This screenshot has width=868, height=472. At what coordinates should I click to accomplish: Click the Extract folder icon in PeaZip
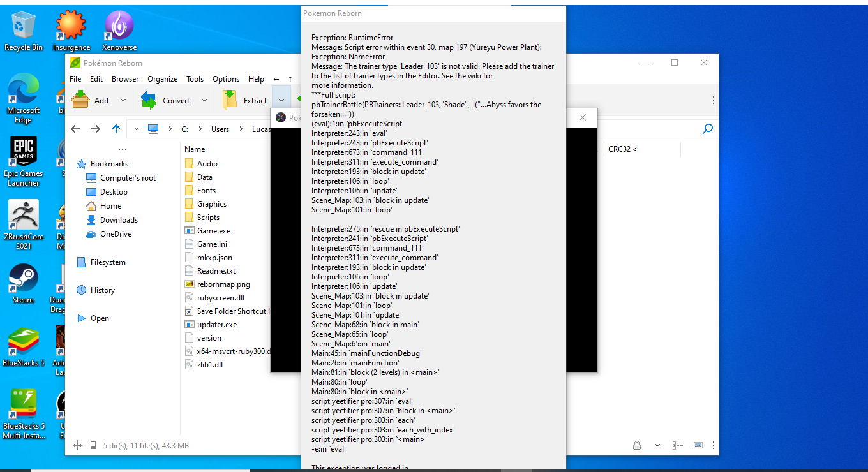[x=230, y=100]
